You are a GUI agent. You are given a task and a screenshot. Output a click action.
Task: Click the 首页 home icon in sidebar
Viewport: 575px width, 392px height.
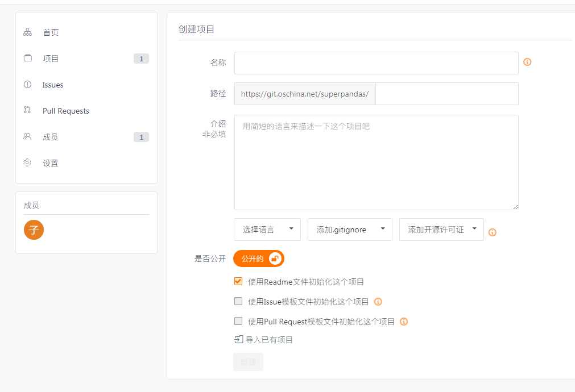[27, 32]
